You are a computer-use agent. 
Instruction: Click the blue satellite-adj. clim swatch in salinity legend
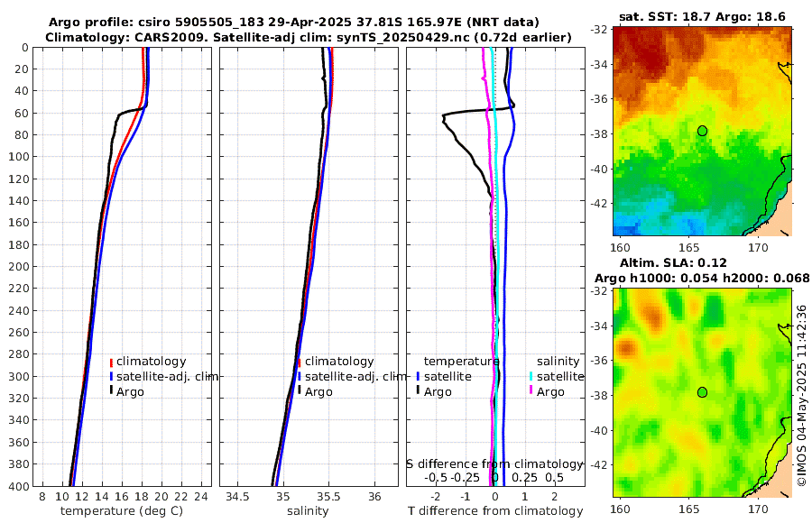point(300,376)
